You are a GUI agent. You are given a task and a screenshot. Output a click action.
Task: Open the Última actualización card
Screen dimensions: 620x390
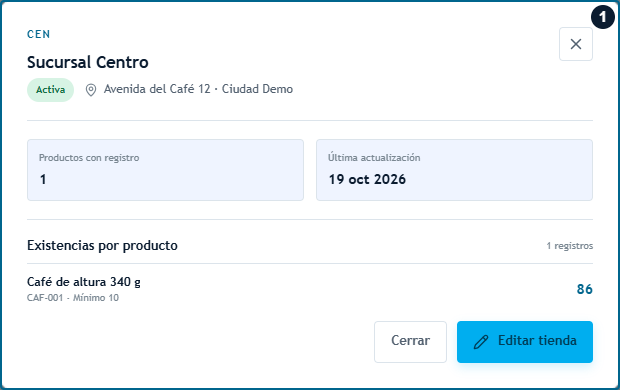pyautogui.click(x=454, y=170)
